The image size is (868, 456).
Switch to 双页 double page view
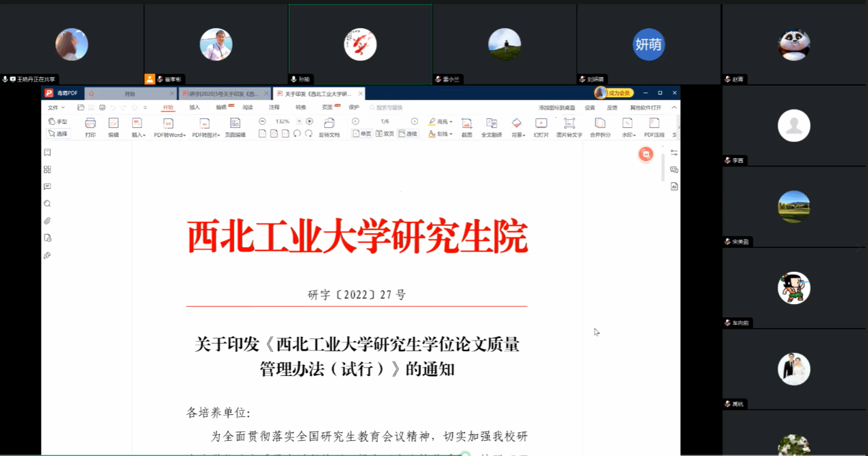[x=385, y=134]
